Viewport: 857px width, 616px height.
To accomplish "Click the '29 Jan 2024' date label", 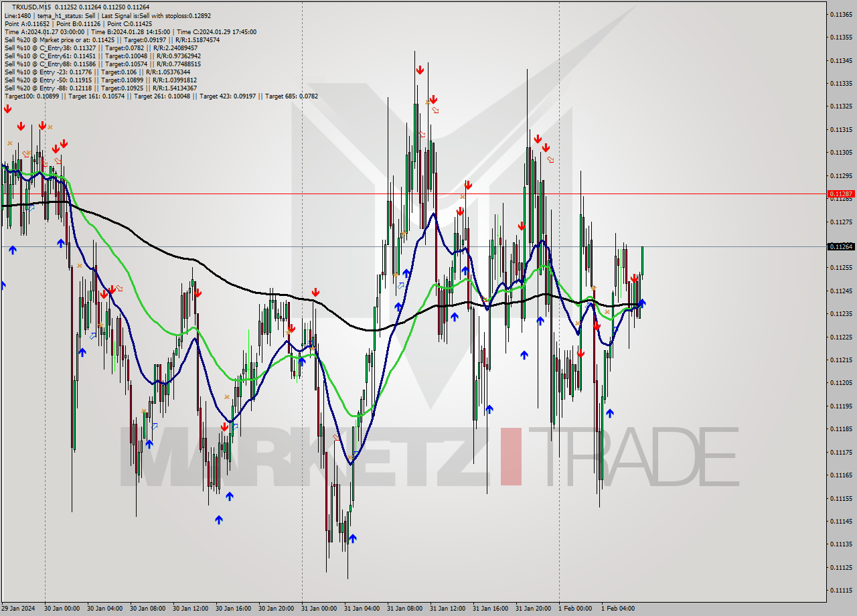I will coord(18,609).
